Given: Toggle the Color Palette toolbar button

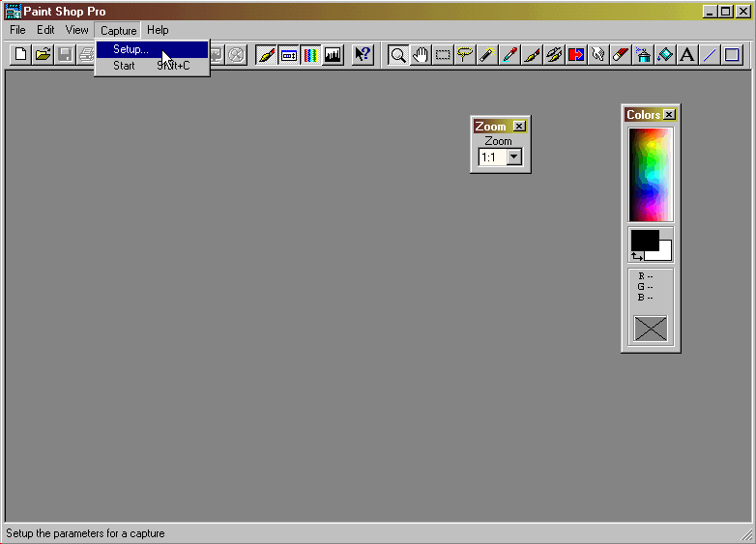Looking at the screenshot, I should (310, 55).
